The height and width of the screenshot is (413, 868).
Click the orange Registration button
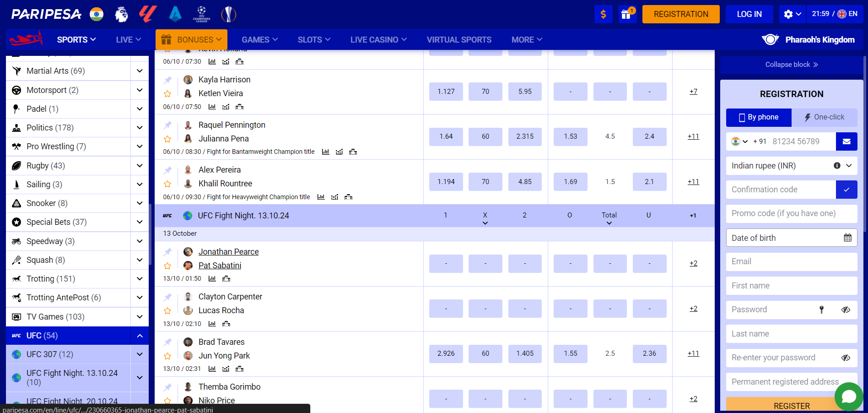pyautogui.click(x=680, y=14)
